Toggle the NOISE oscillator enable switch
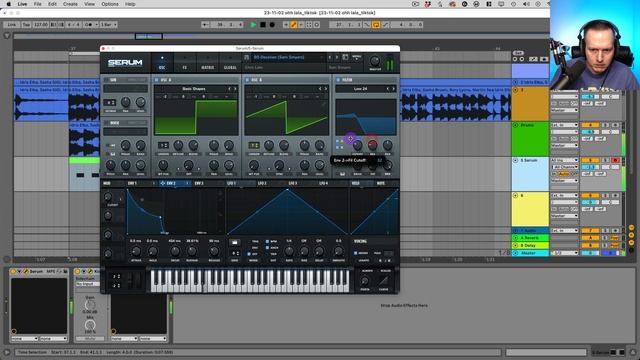Viewport: 640px width, 360px height. (x=107, y=123)
